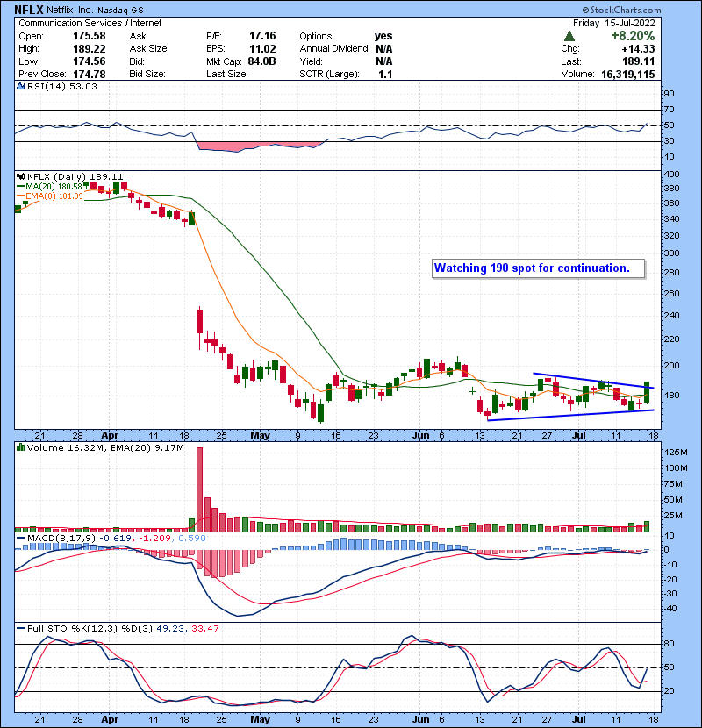Click Communication Services / Internet sector text
Image resolution: width=702 pixels, height=728 pixels.
click(x=90, y=23)
